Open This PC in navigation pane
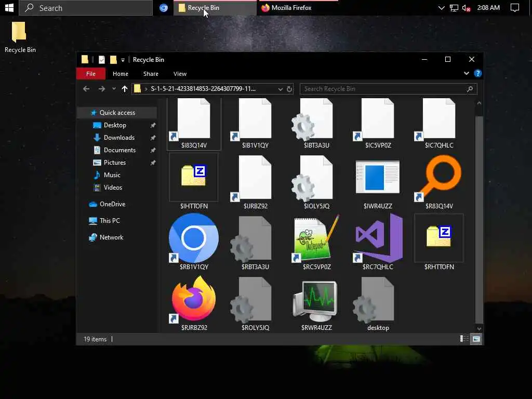 [x=110, y=221]
